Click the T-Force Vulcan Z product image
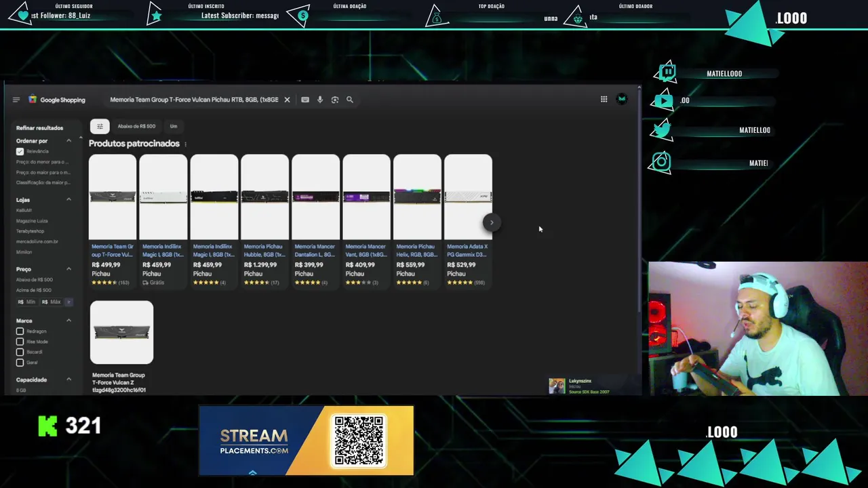Viewport: 868px width, 488px height. (121, 332)
